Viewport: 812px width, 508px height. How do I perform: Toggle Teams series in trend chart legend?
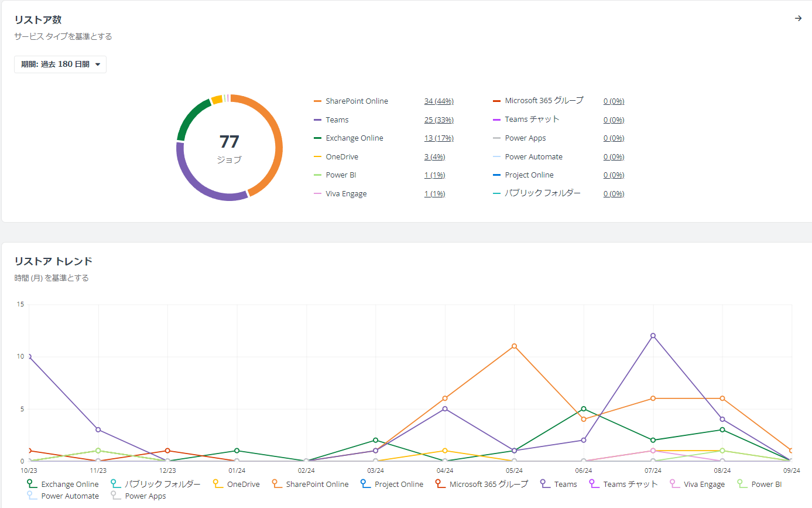point(559,484)
